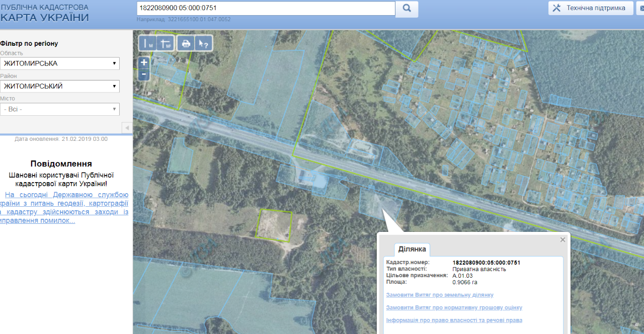Open the Область dropdown showing ЖИТОМИРСЬКА
The image size is (644, 334).
60,63
